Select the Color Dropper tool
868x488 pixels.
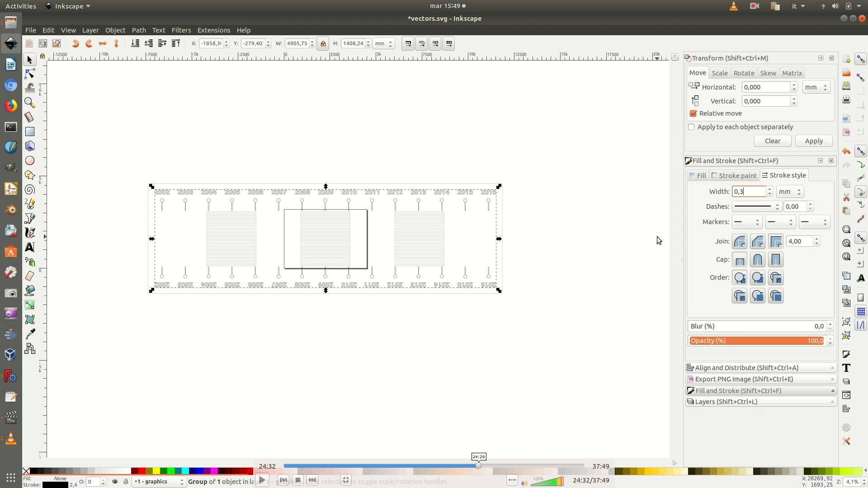30,334
